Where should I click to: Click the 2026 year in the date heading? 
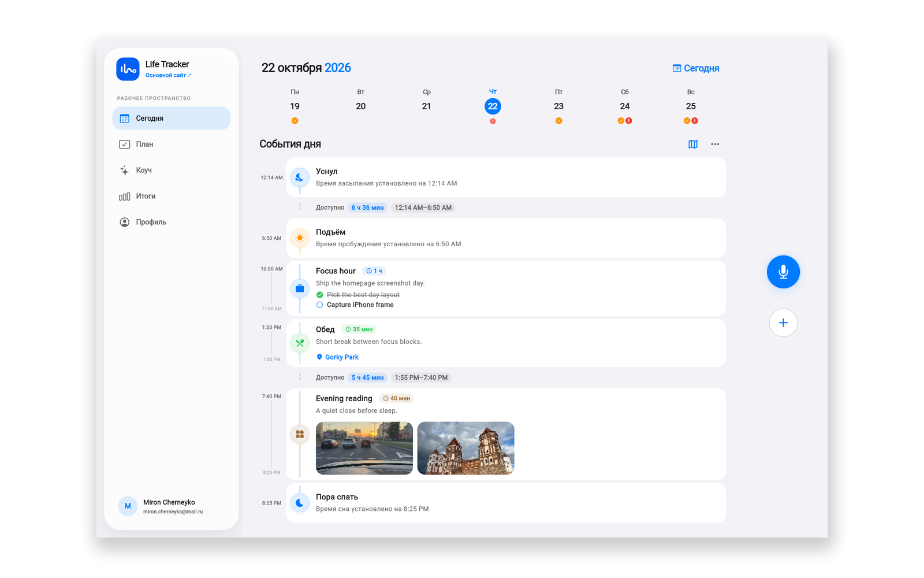338,68
